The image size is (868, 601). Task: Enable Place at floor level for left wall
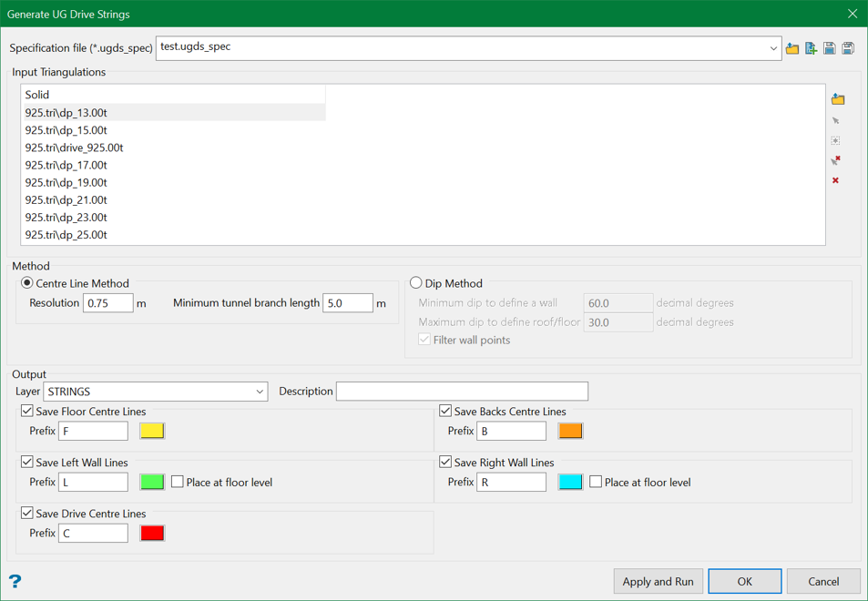tap(178, 482)
